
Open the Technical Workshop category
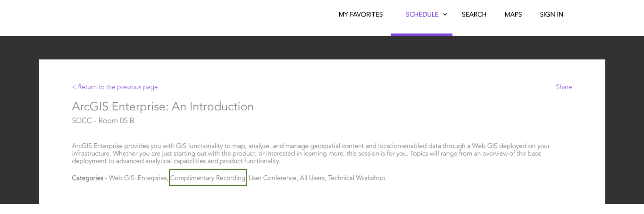point(356,178)
